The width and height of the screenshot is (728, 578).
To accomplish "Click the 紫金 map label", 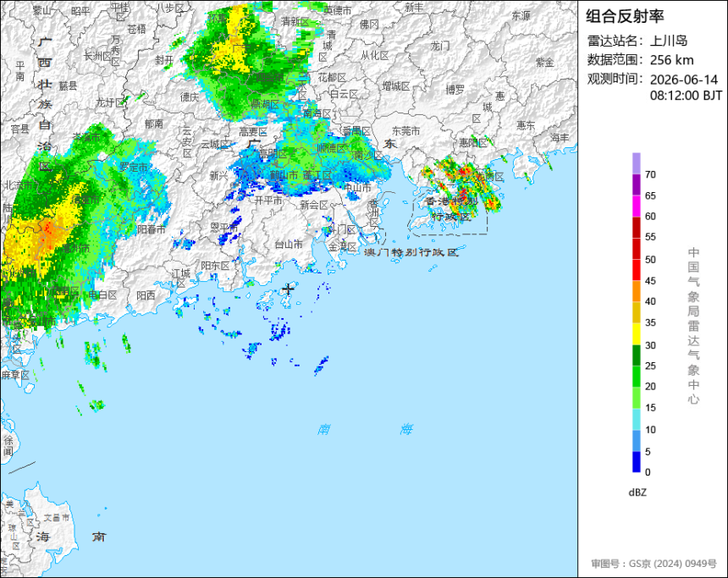I will pyautogui.click(x=545, y=62).
